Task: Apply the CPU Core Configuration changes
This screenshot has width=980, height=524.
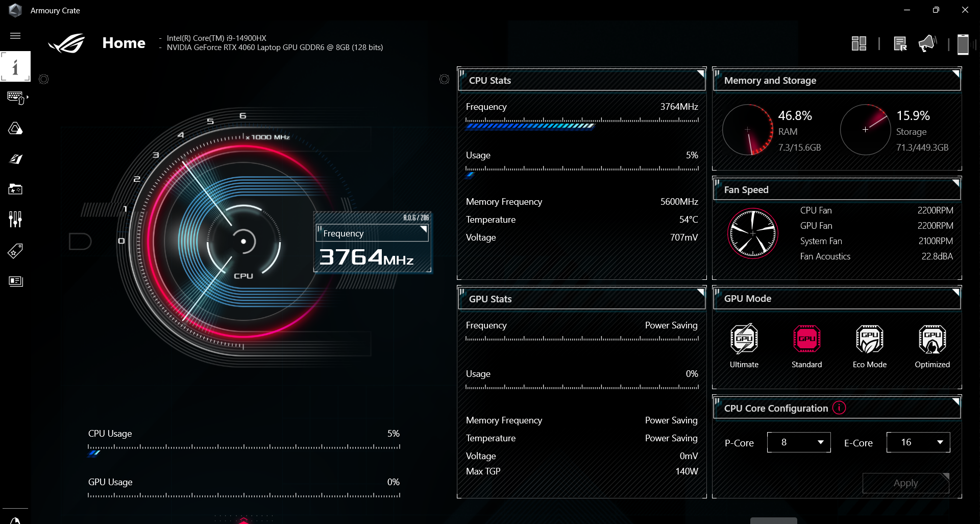Action: point(905,483)
